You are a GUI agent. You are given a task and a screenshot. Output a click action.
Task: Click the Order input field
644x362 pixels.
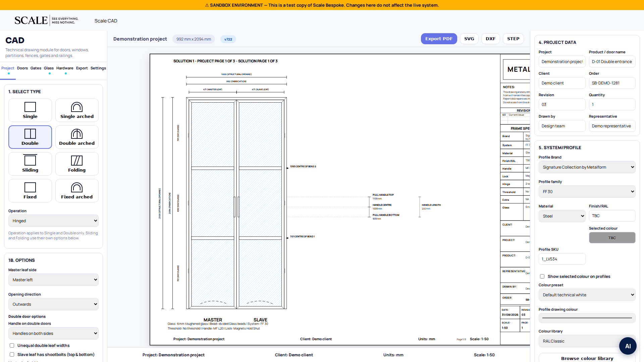(x=612, y=83)
